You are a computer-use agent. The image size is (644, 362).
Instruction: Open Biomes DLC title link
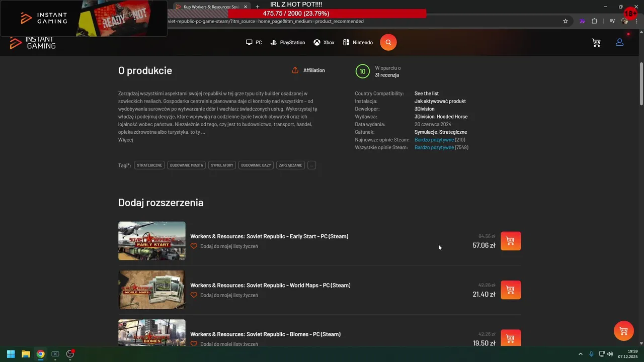266,334
